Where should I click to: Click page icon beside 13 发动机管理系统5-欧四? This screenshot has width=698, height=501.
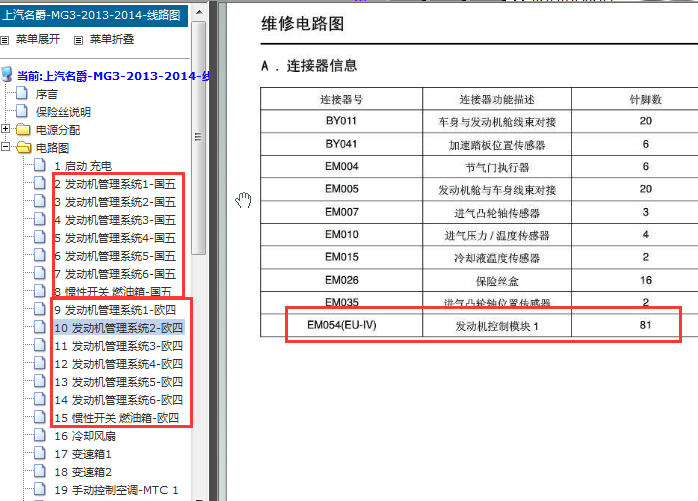point(40,381)
